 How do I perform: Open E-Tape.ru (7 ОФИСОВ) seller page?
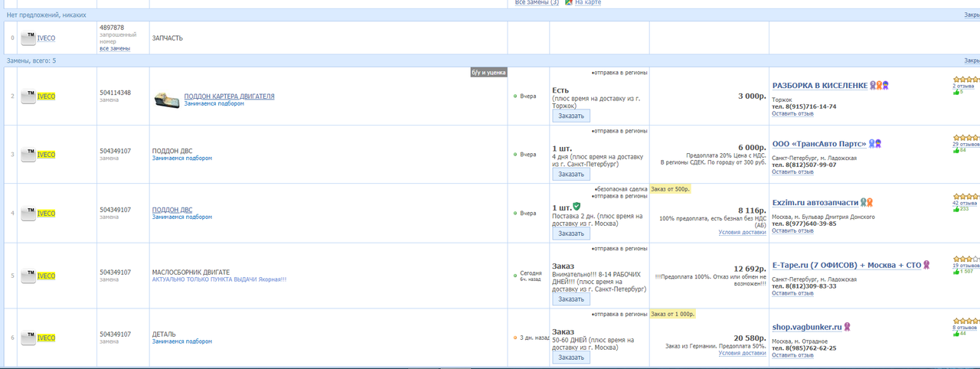[847, 266]
